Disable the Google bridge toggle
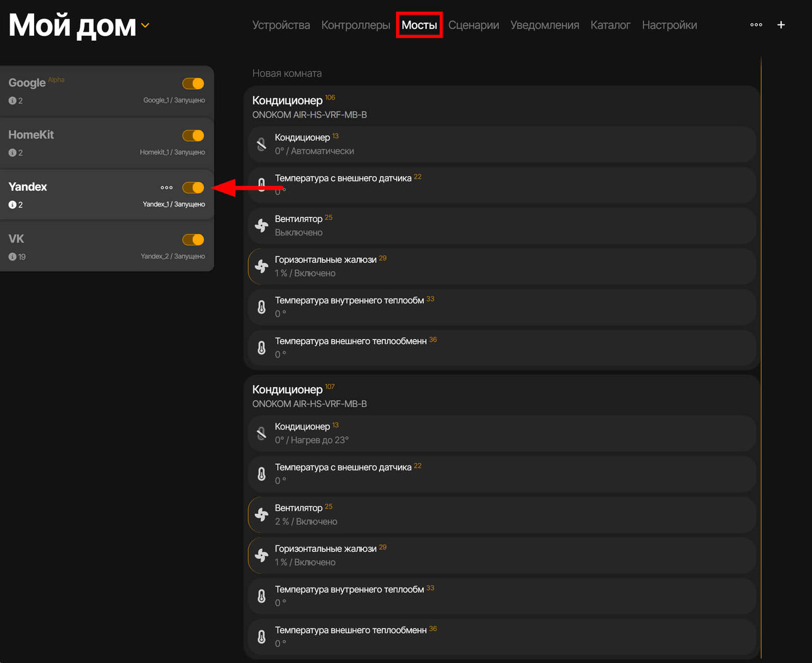The image size is (812, 663). [193, 83]
